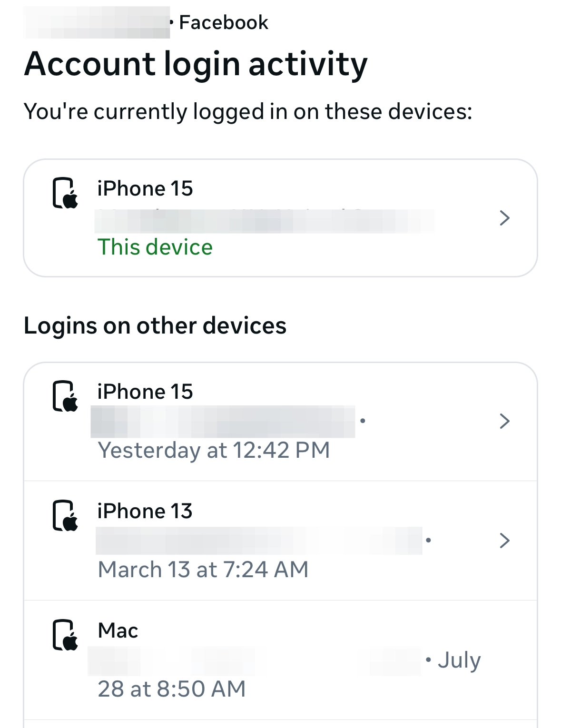561x728 pixels.
Task: Click the device icon beside current iPhone 15
Action: pos(65,193)
